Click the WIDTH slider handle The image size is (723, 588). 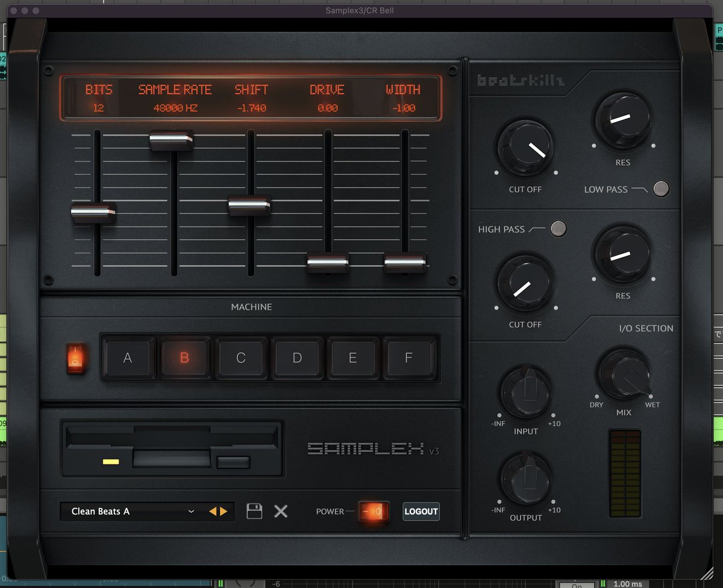[405, 263]
